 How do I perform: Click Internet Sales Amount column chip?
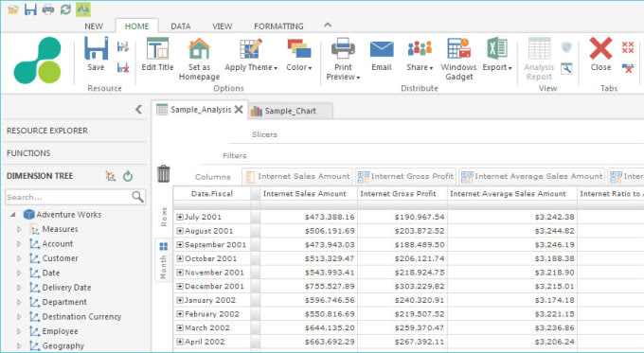point(297,176)
